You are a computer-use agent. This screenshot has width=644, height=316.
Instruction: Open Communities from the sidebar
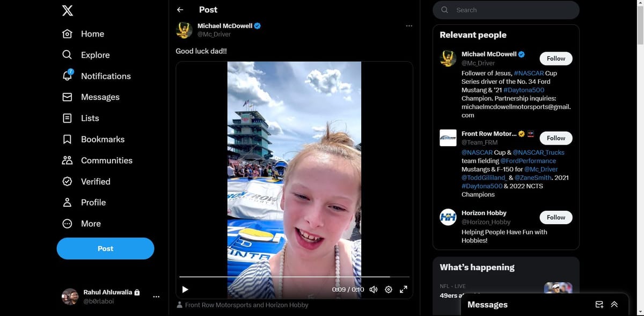pyautogui.click(x=67, y=160)
